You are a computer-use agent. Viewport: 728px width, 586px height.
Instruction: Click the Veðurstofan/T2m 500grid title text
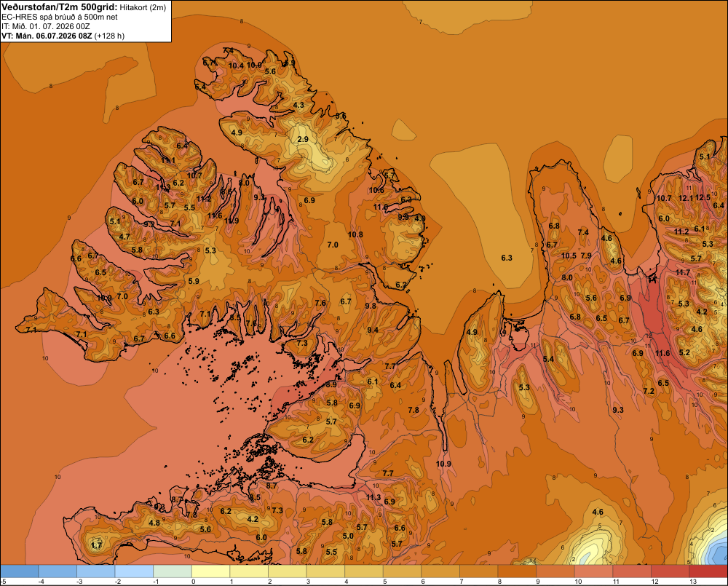[x=60, y=7]
